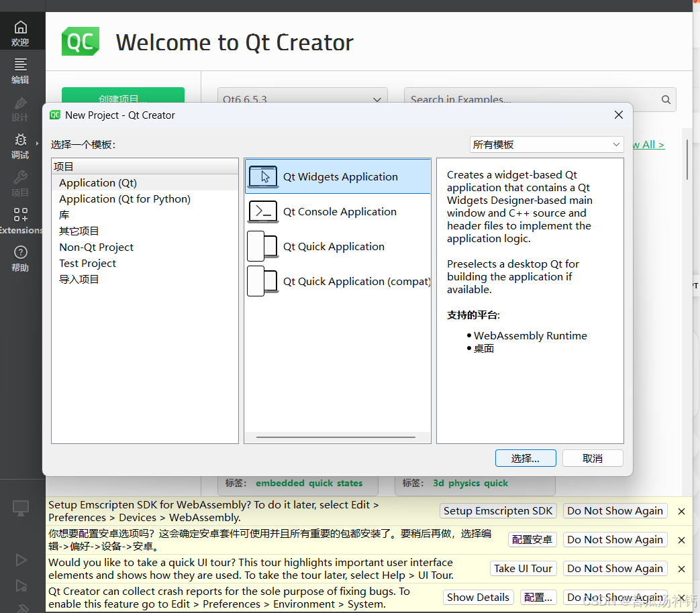Click the Qt Creator QC logo
Image resolution: width=700 pixels, height=613 pixels.
click(x=81, y=42)
